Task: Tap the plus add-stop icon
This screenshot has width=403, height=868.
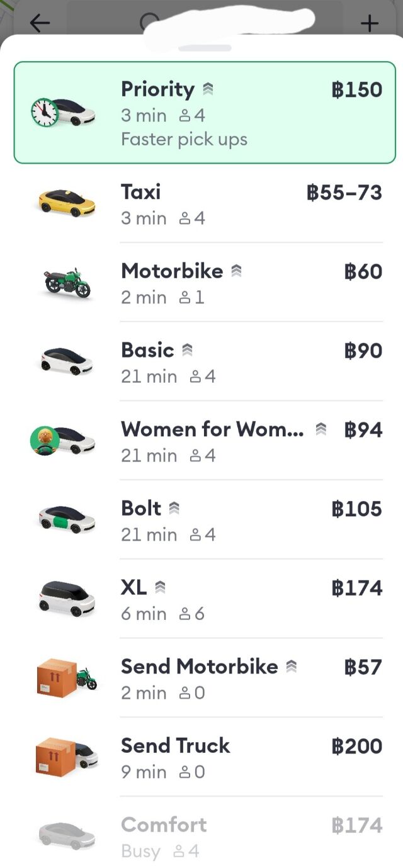Action: (370, 24)
